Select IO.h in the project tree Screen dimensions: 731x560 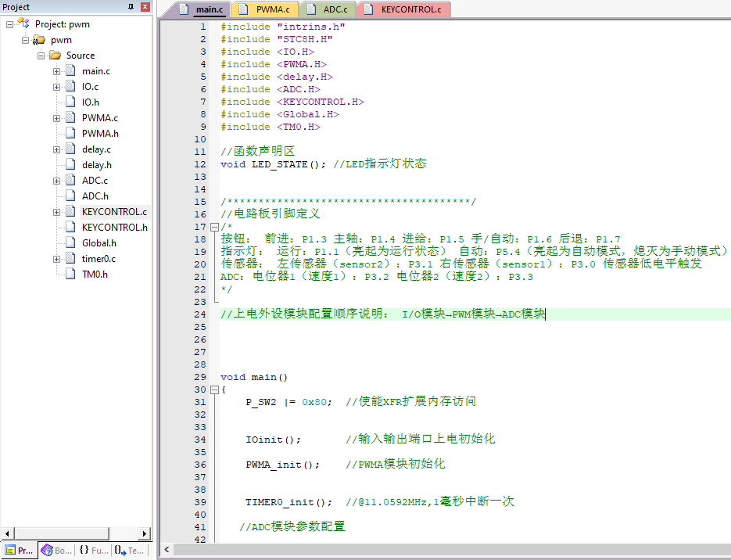pyautogui.click(x=91, y=102)
